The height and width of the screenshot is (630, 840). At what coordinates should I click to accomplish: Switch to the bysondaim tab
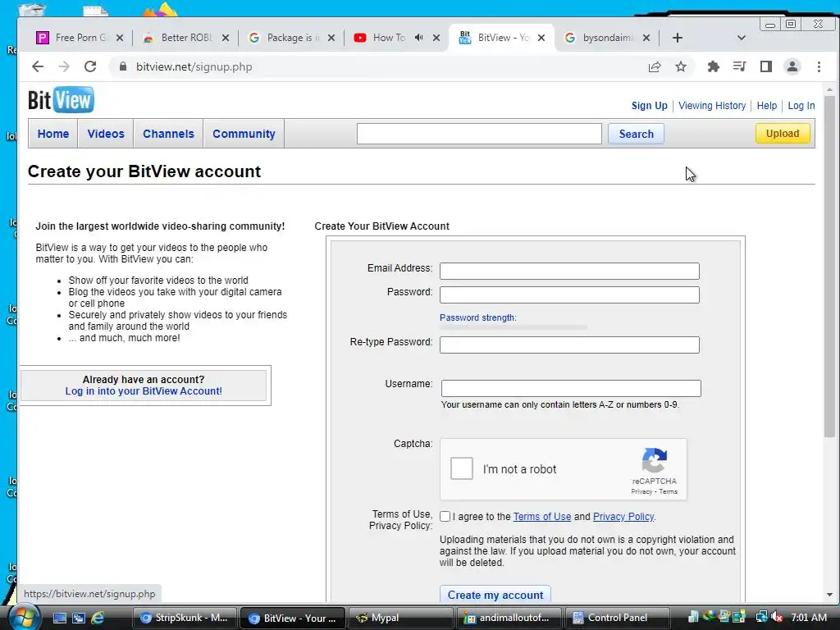608,38
